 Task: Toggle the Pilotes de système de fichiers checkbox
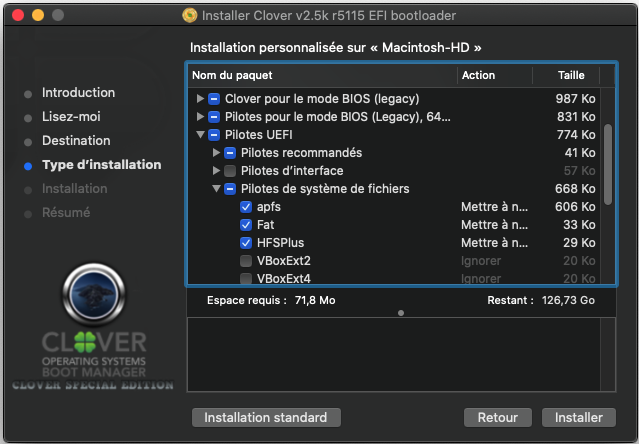pos(230,189)
